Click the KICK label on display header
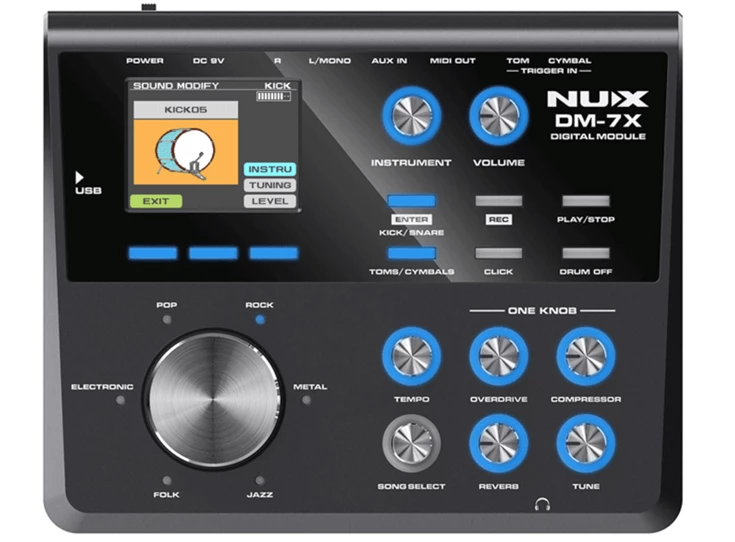The image size is (735, 542). (278, 86)
